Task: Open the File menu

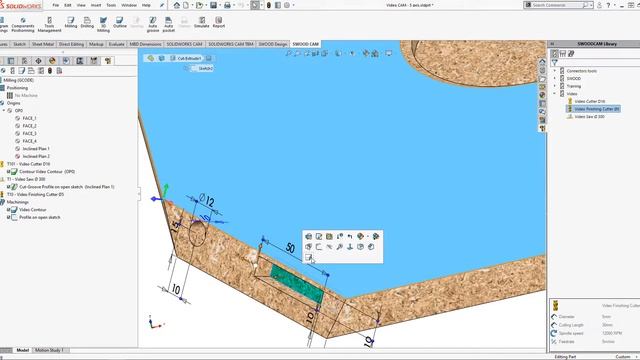Action: [56, 5]
